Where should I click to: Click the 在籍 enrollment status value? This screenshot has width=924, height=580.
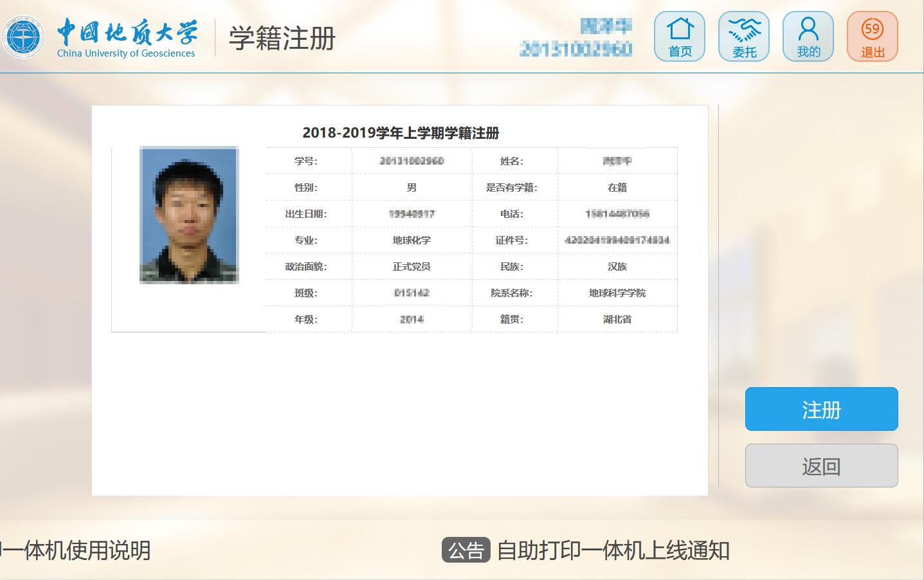click(x=617, y=188)
